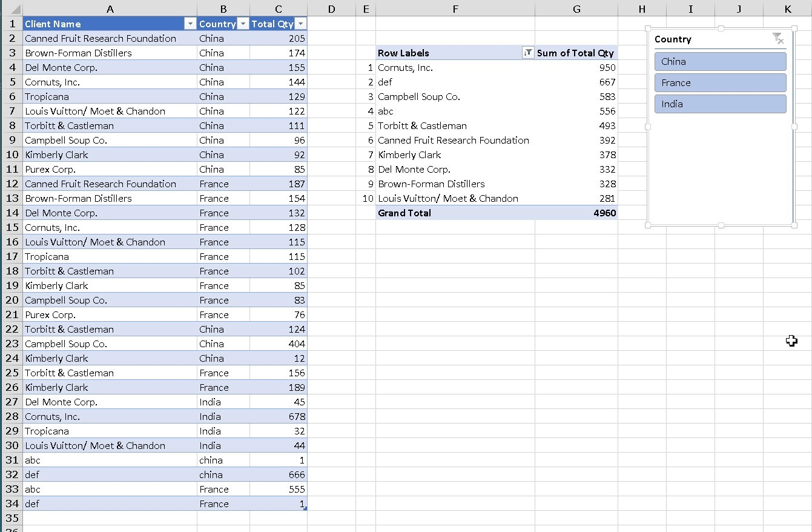Open the Country column filter dropdown

pos(243,23)
